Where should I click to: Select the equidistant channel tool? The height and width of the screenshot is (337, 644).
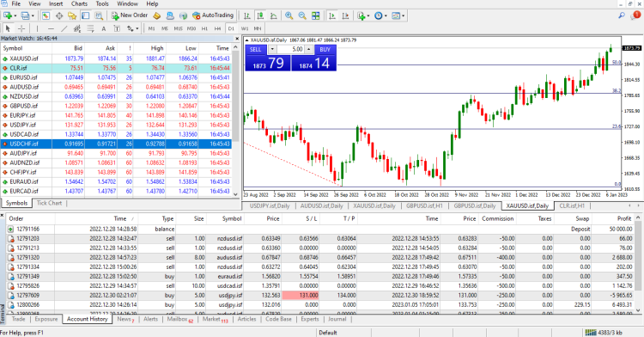click(x=76, y=28)
